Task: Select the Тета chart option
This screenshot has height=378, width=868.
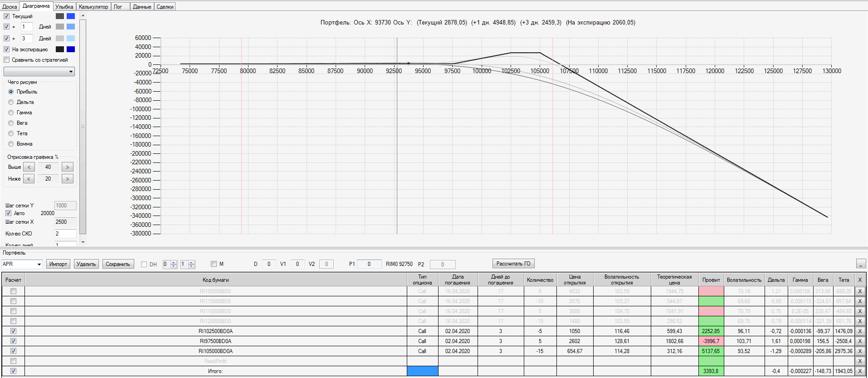Action: click(11, 133)
